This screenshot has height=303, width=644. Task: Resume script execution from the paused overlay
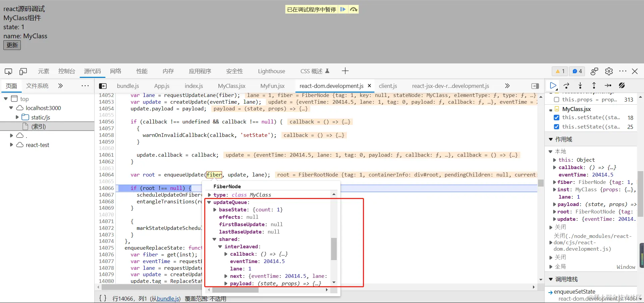[343, 9]
